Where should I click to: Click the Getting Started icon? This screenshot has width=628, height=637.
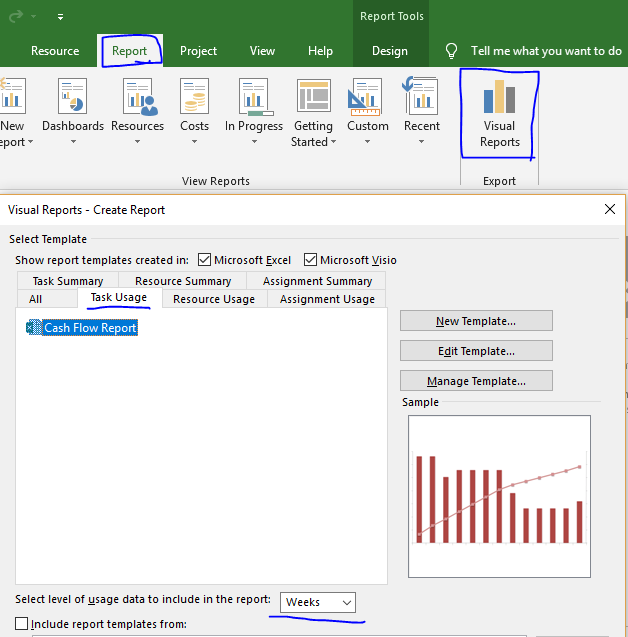[313, 98]
